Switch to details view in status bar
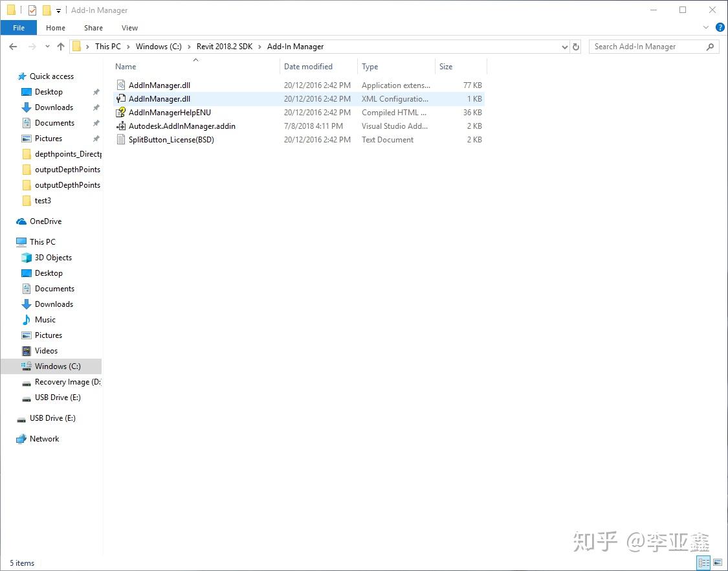This screenshot has width=728, height=571. [704, 563]
